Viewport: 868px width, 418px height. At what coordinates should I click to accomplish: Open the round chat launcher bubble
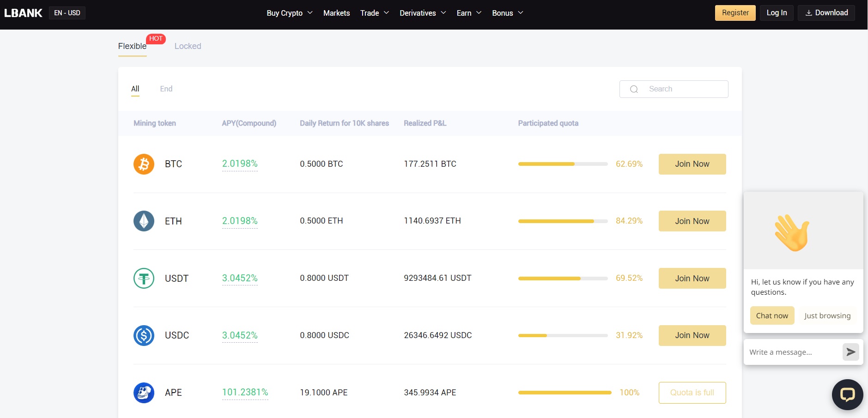point(847,394)
